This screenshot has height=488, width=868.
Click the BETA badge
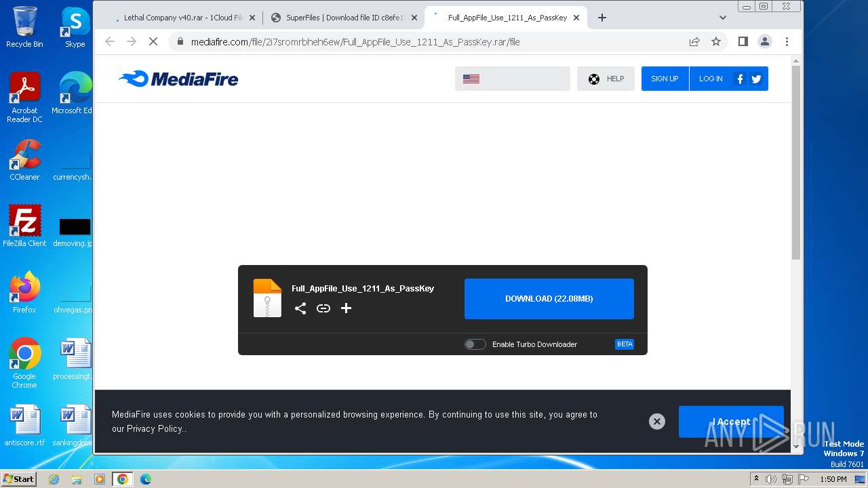click(x=625, y=344)
